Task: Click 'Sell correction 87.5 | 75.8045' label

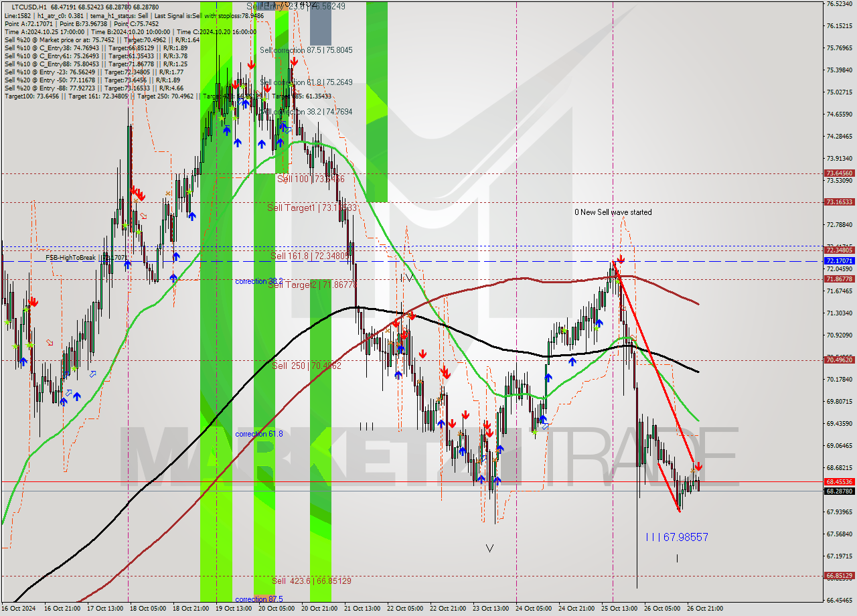Action: click(306, 50)
